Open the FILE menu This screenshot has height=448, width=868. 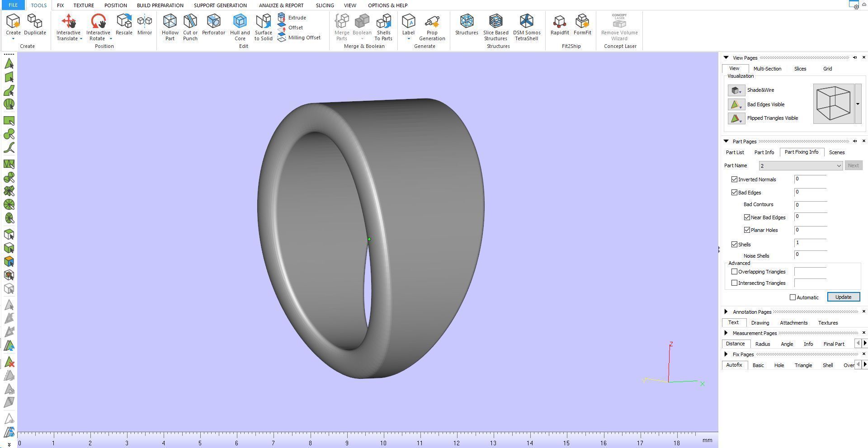point(13,5)
